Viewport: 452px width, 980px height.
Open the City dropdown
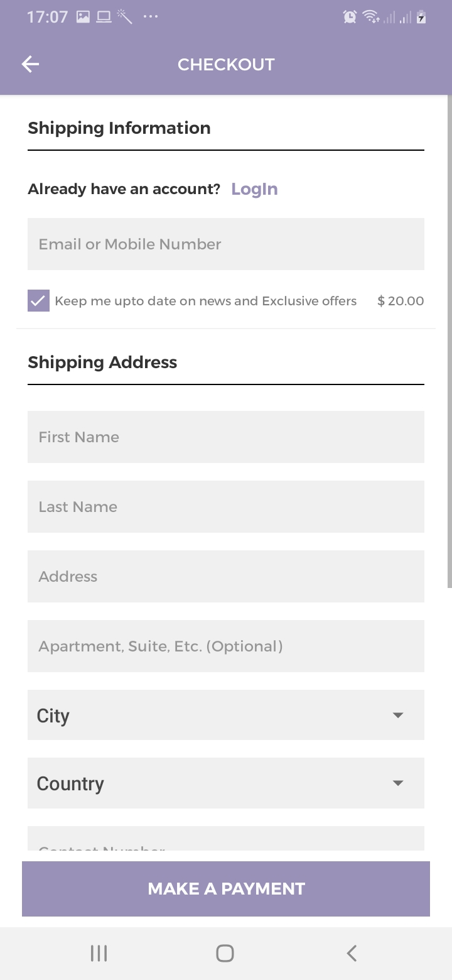(x=226, y=715)
